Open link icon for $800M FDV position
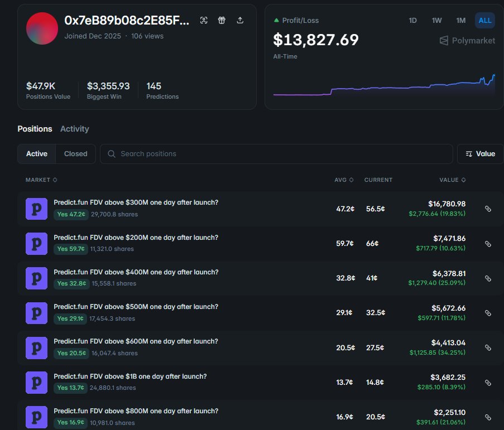 488,417
